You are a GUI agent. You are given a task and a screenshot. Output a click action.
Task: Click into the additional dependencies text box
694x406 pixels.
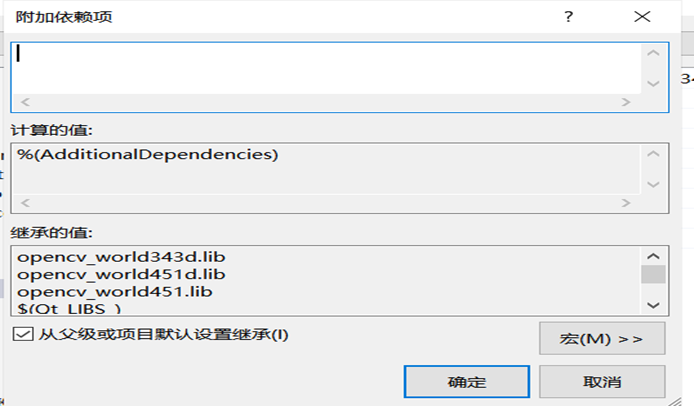(x=327, y=69)
